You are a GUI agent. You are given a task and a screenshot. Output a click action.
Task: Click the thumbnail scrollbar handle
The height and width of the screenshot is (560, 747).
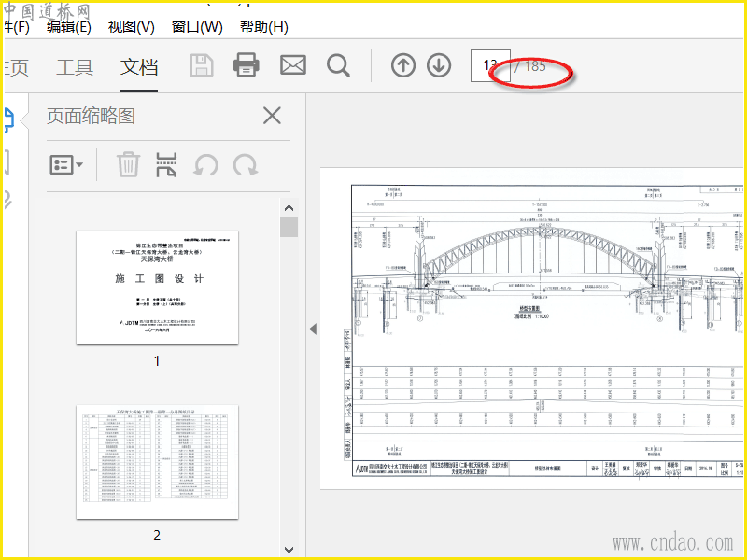(289, 227)
